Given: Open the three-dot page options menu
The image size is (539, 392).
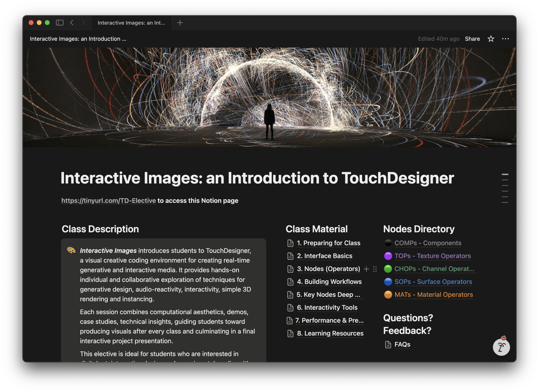Looking at the screenshot, I should point(505,39).
